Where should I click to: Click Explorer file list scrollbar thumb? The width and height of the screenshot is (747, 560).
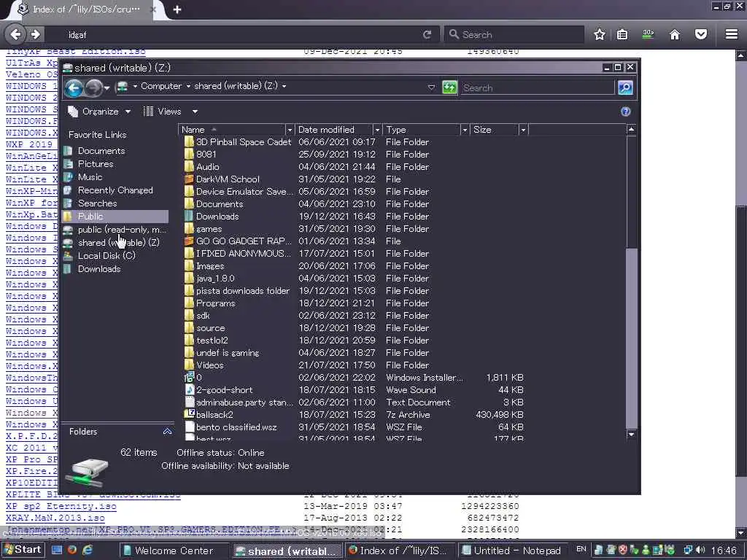tap(631, 338)
